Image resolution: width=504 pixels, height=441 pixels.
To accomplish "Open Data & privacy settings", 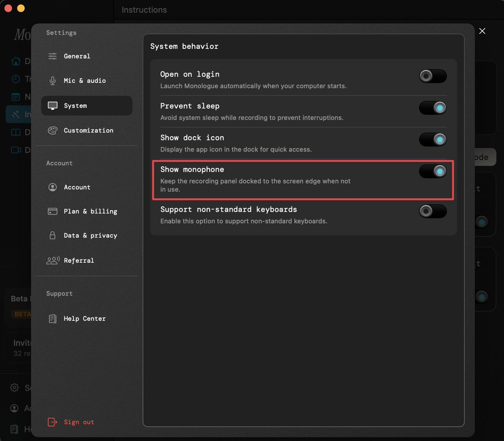I will 87,235.
